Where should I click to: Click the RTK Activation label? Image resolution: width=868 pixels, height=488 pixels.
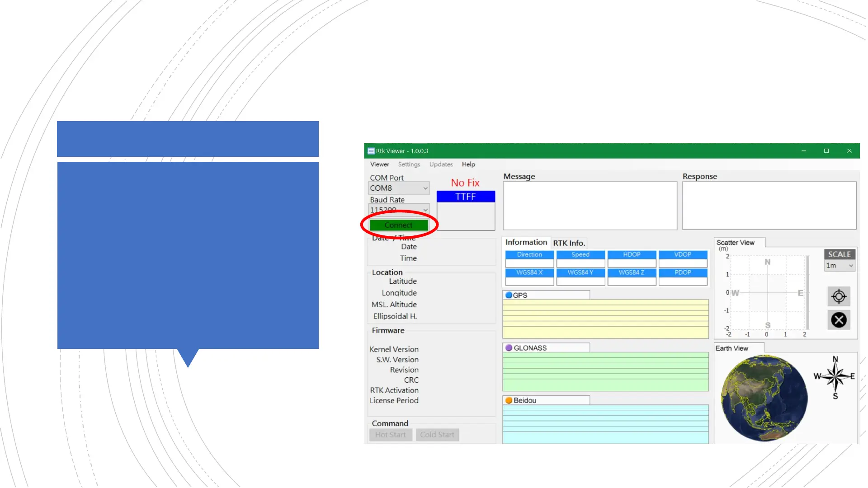coord(394,390)
